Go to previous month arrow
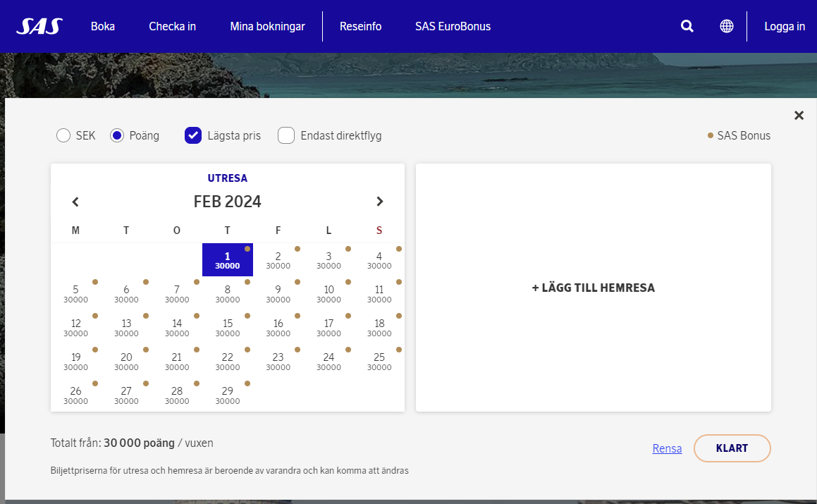This screenshot has width=817, height=504. coord(75,202)
